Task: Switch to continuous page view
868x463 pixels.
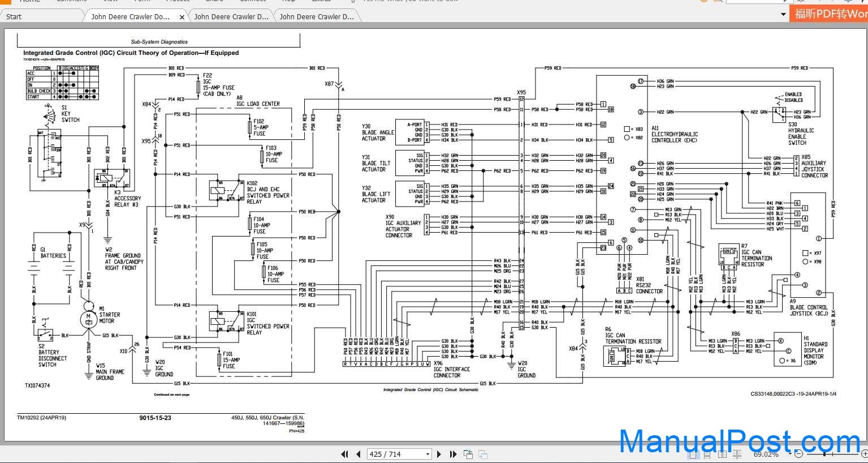Action: pyautogui.click(x=707, y=454)
